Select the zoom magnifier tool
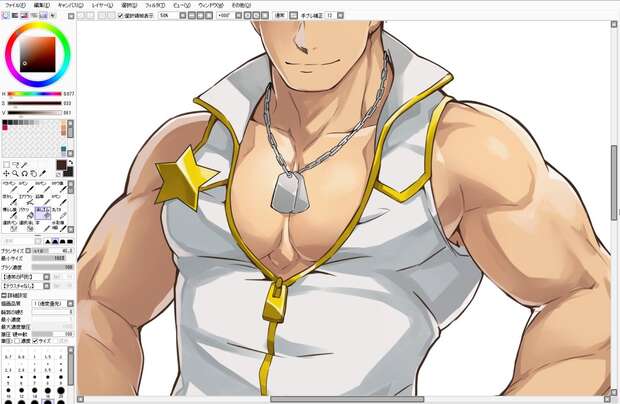Viewport: 620px width, 404px height. [15, 174]
